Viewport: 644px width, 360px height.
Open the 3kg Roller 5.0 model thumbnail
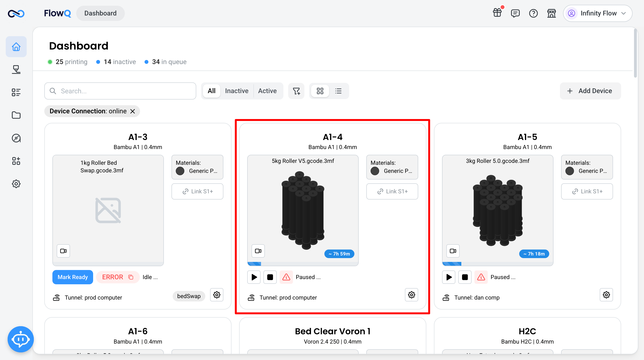(x=498, y=210)
